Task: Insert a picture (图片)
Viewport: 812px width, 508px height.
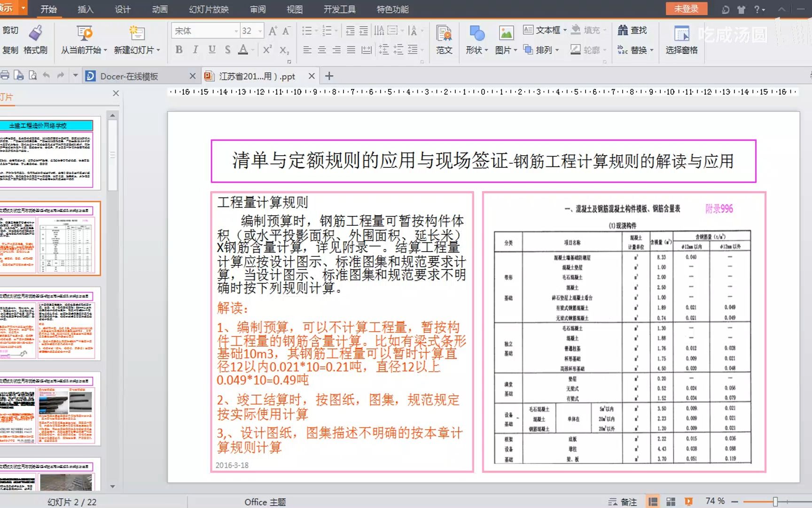Action: coord(505,40)
